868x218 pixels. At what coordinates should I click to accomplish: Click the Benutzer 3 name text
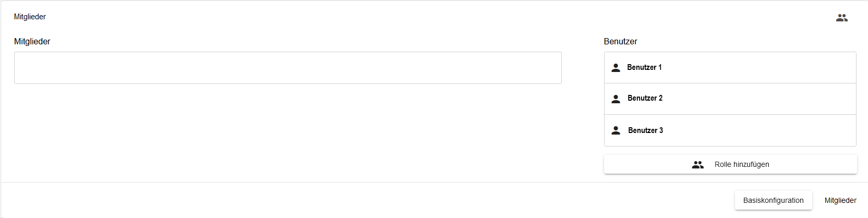(x=645, y=130)
